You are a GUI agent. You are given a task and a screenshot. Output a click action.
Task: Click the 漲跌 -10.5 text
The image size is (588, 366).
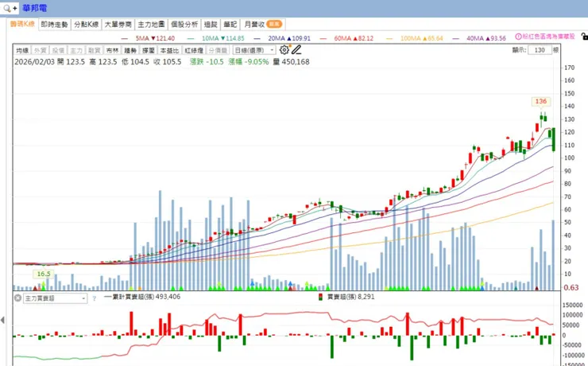(207, 62)
